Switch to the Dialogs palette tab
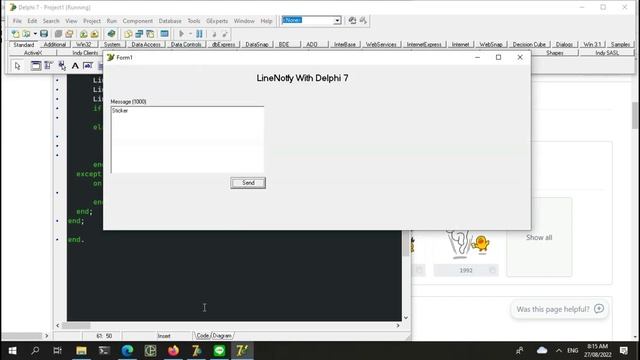640x360 pixels. (564, 44)
